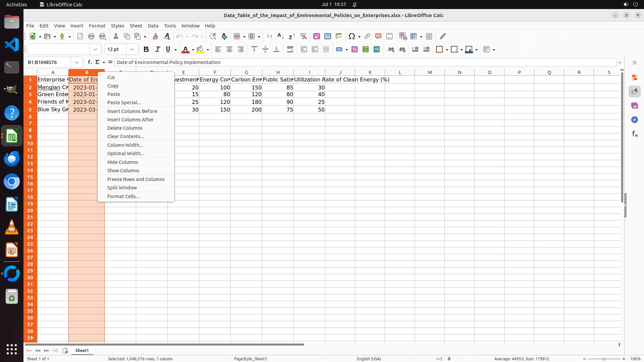The height and width of the screenshot is (362, 644).
Task: Click the Format as Percent icon
Action: pyautogui.click(x=354, y=50)
